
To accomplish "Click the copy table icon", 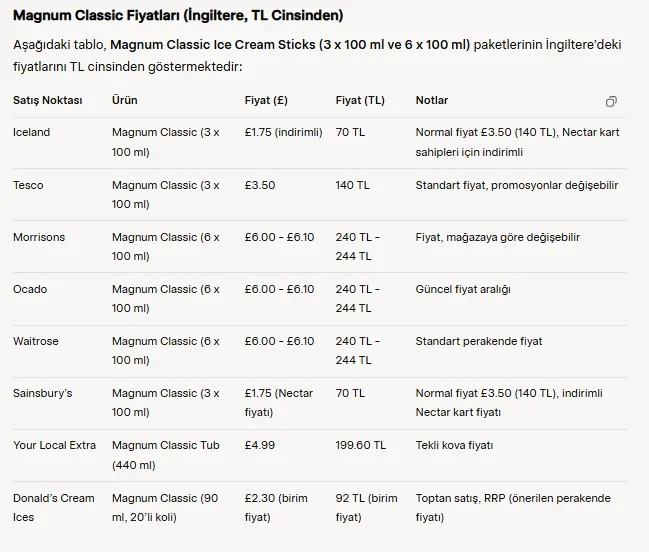I will [x=611, y=101].
